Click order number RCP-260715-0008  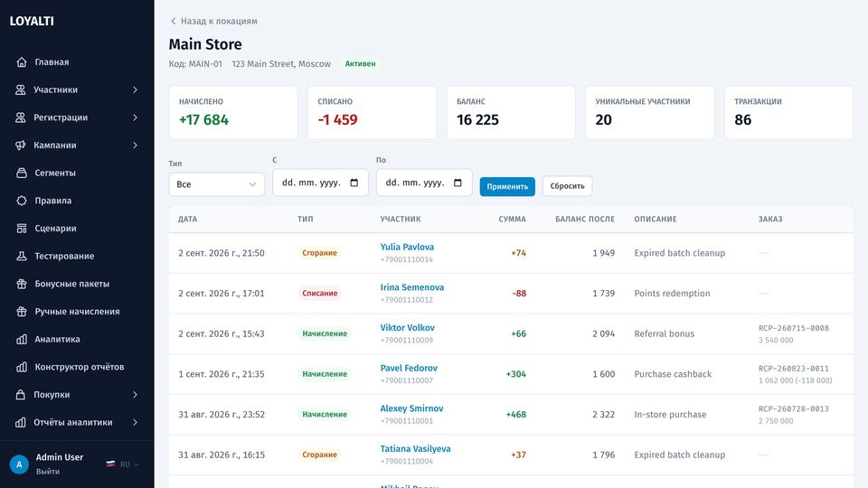(794, 328)
